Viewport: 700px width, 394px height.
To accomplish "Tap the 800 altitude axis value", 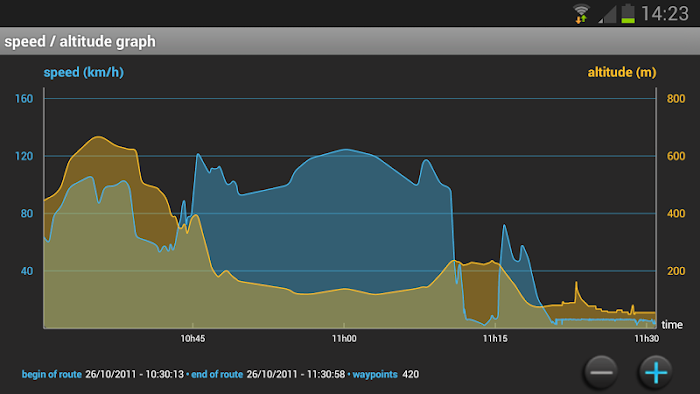I will [676, 99].
